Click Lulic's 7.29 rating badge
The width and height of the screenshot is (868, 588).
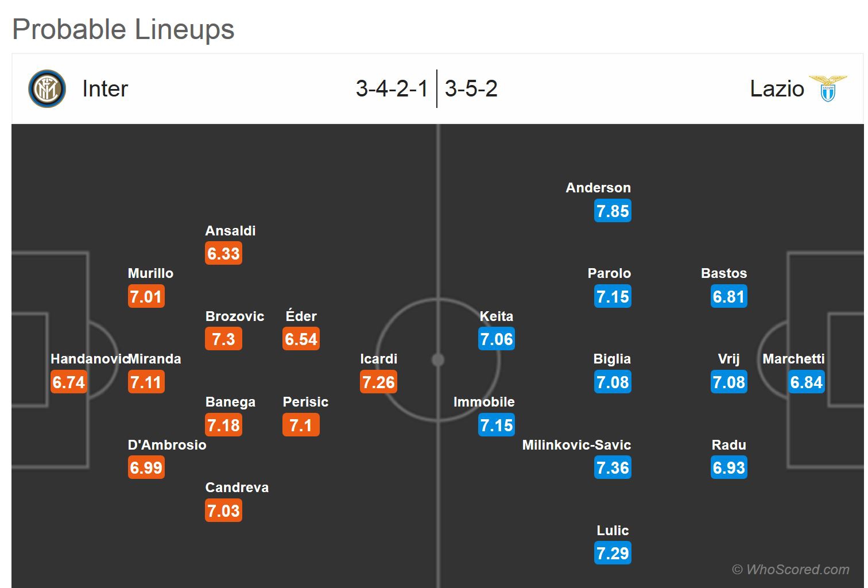(613, 554)
